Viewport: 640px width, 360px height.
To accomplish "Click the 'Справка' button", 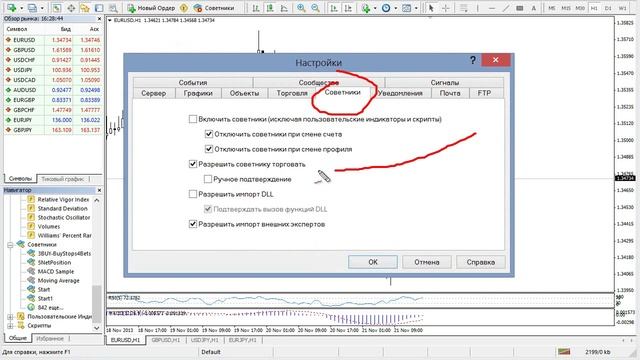I will [x=480, y=262].
